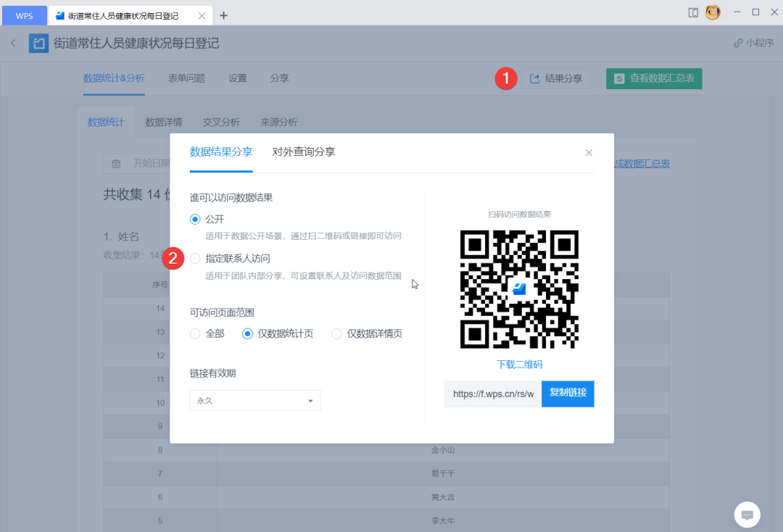Close the 街道常住人员健康状况每日登记 tab
Image resolution: width=783 pixels, height=532 pixels.
tap(202, 15)
